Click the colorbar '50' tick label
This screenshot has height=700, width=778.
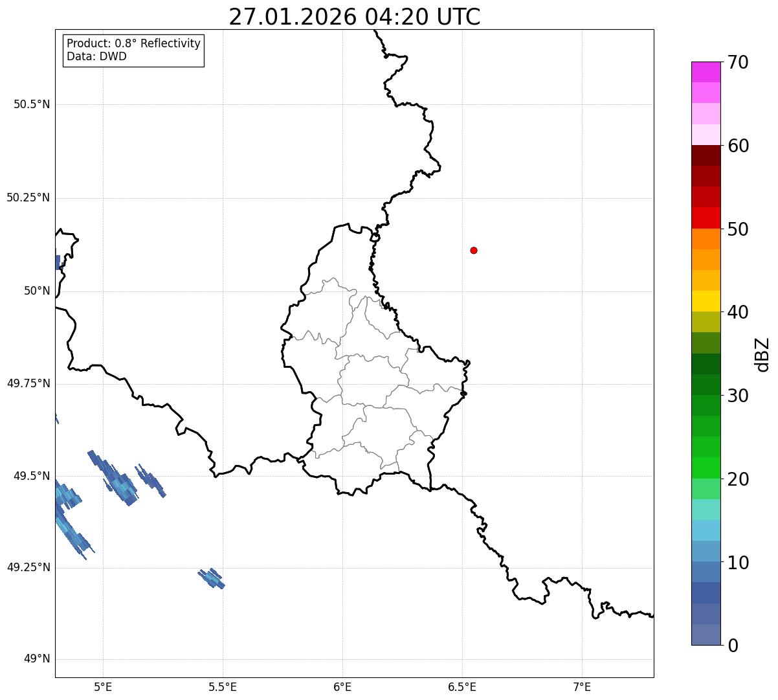point(738,229)
